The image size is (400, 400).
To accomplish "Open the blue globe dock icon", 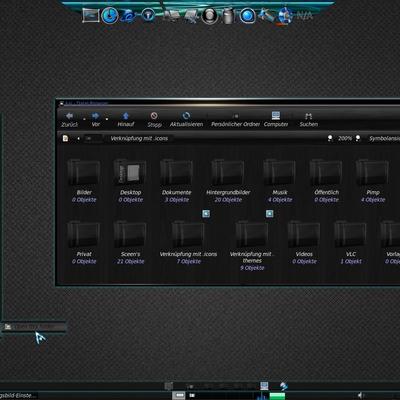I will (247, 16).
